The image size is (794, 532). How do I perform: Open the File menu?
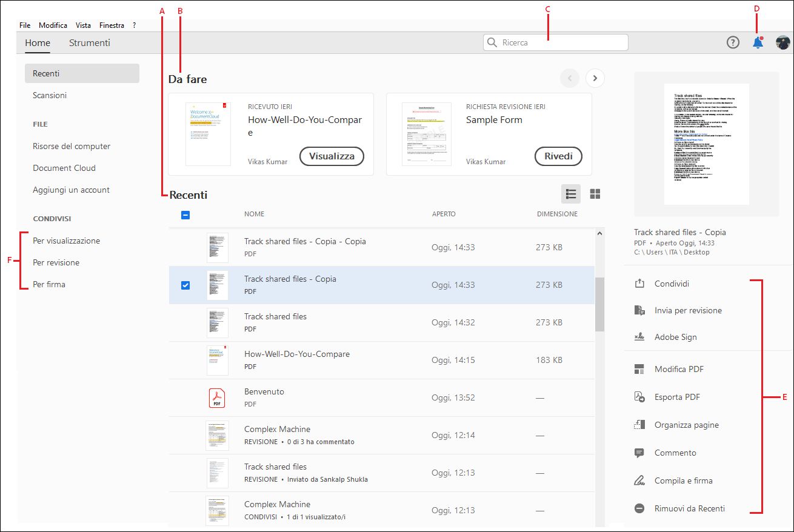pyautogui.click(x=25, y=25)
